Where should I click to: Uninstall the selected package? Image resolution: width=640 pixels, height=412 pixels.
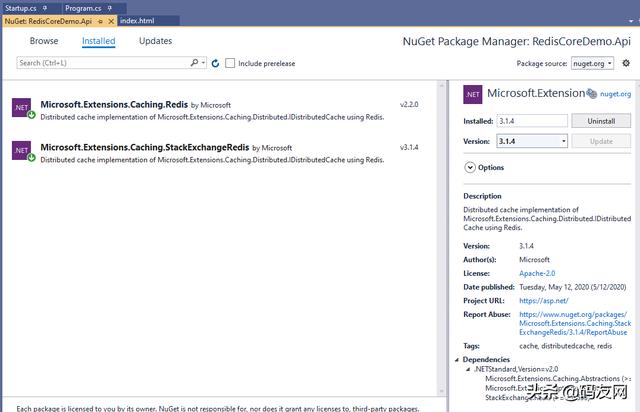tap(601, 121)
